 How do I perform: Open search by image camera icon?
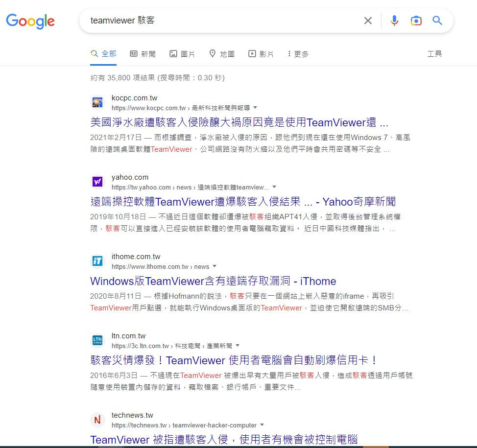tap(416, 21)
